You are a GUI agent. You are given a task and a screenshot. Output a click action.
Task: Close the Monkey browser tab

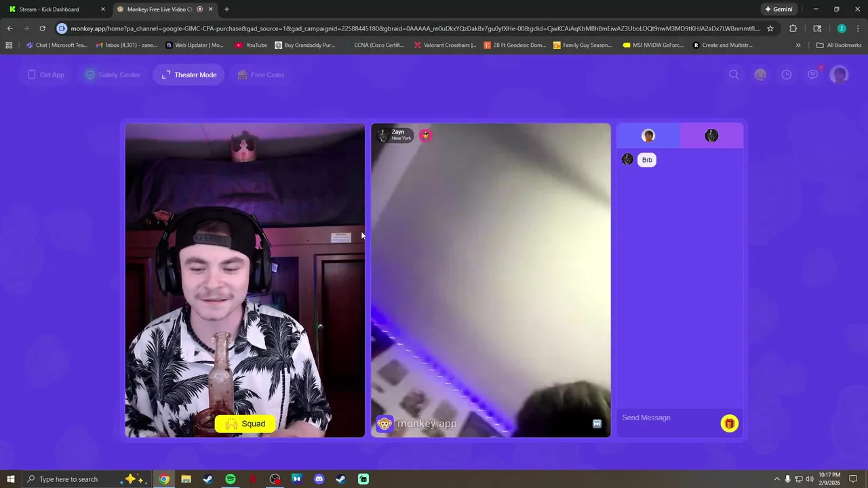tap(210, 9)
